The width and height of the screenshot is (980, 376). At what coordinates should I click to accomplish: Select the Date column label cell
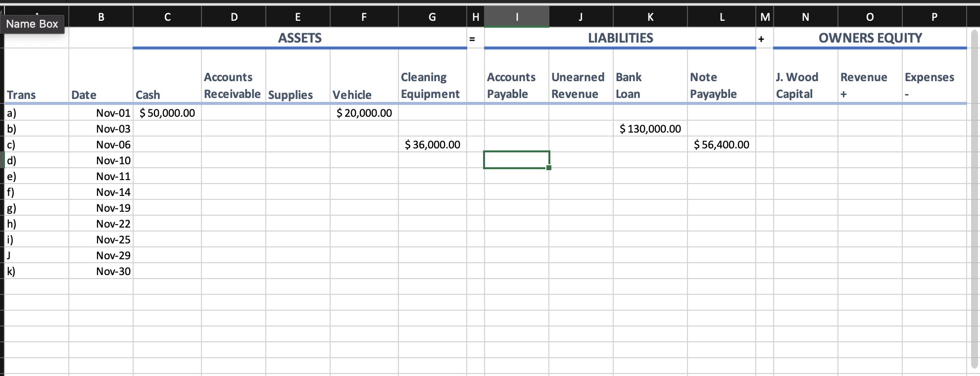click(101, 76)
